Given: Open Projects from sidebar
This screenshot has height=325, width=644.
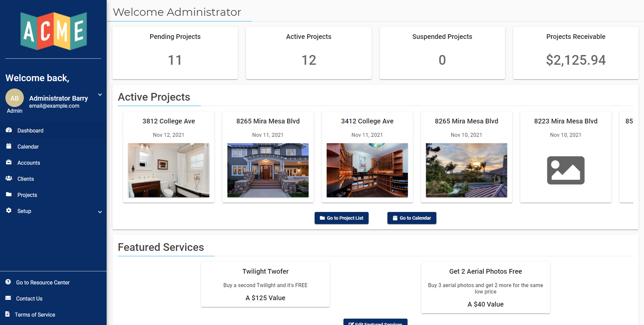Looking at the screenshot, I should pyautogui.click(x=53, y=195).
